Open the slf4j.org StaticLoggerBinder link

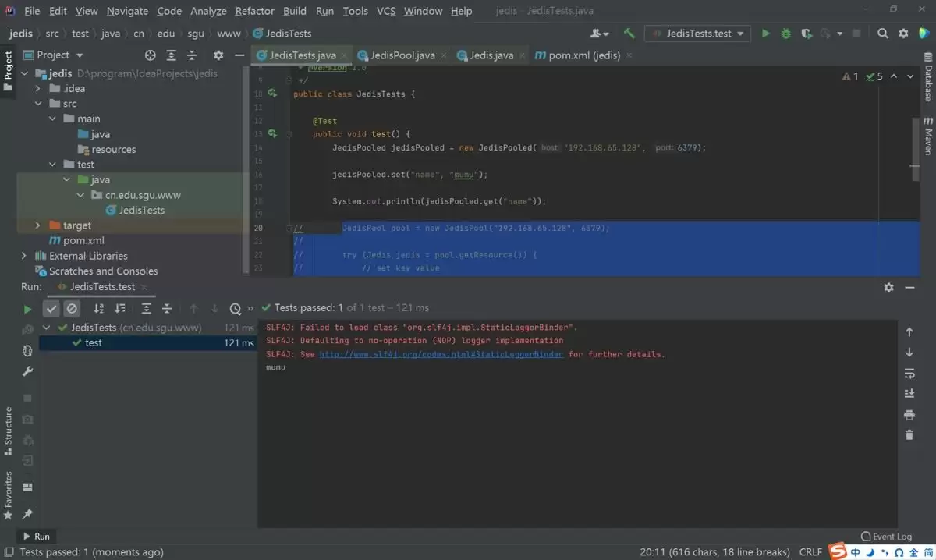(441, 354)
